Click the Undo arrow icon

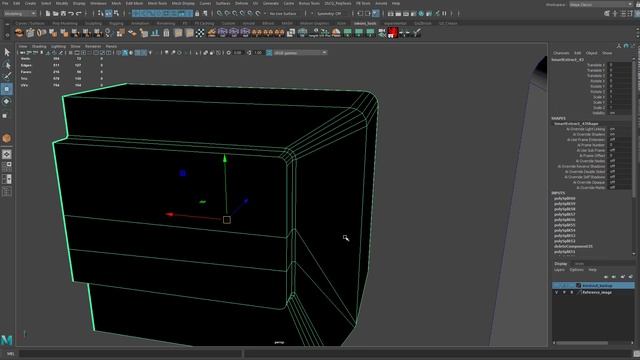(x=71, y=13)
